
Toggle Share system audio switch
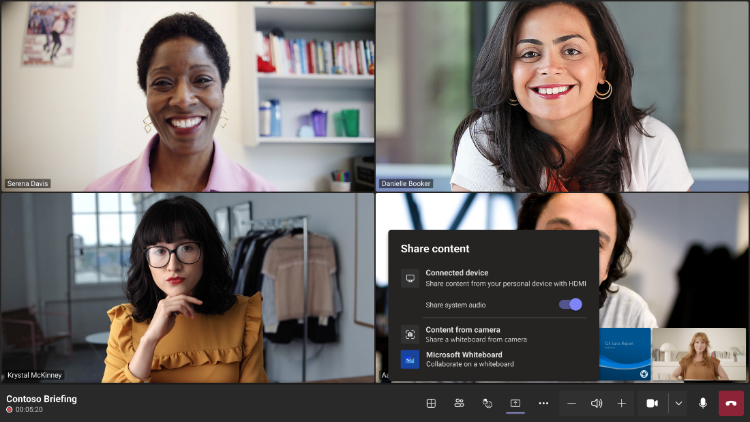tap(571, 304)
